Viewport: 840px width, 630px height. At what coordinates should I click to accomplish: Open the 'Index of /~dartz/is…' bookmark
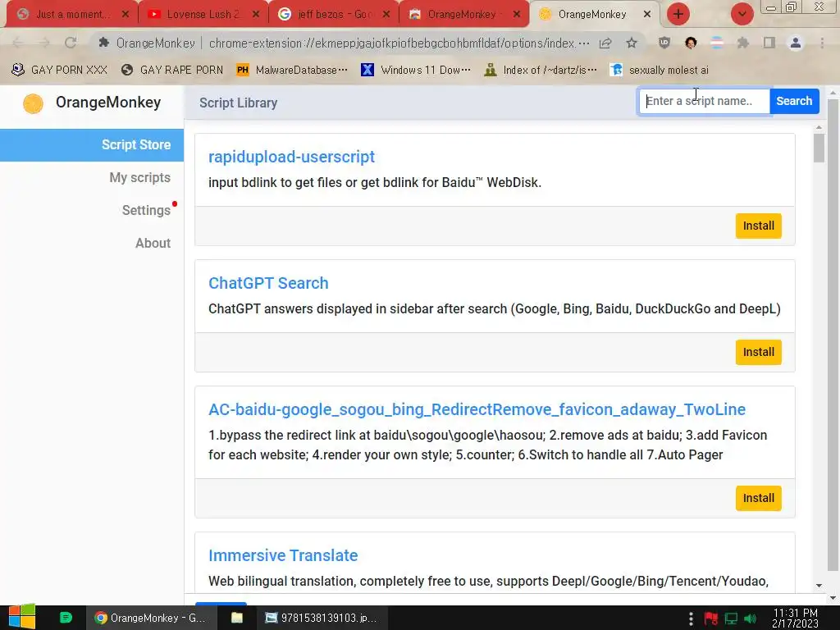point(540,71)
